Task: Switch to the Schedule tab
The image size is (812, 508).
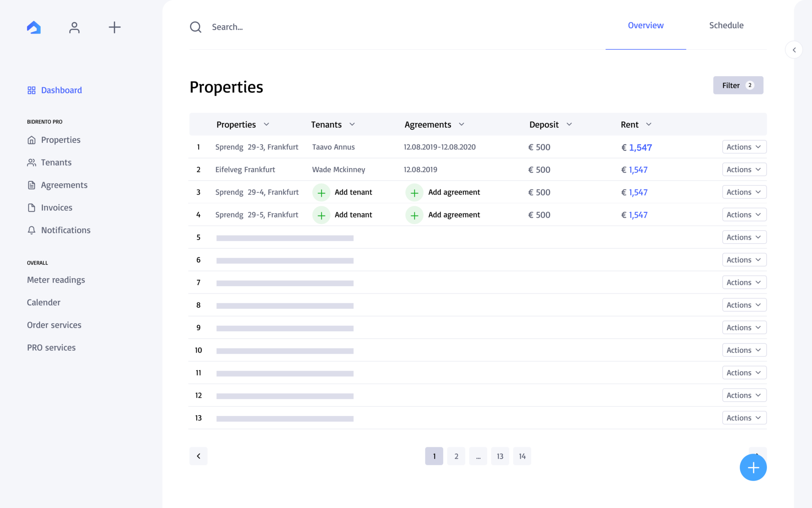Action: [726, 25]
